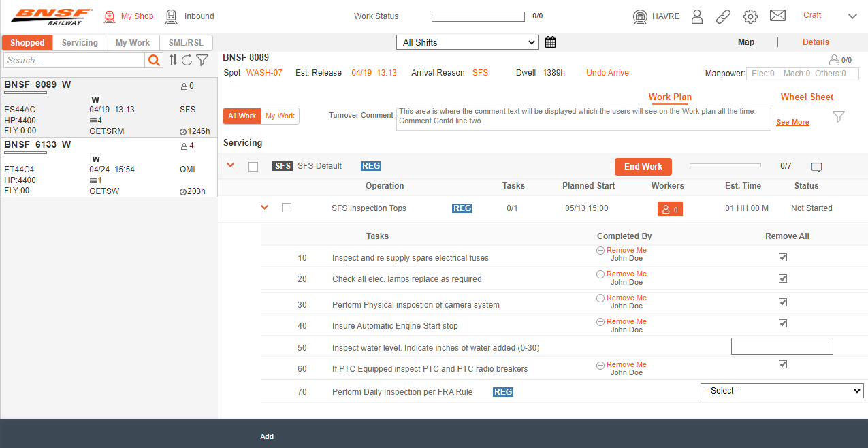Screen dimensions: 868x448
Task: Collapse the SFS Default section
Action: (x=230, y=165)
